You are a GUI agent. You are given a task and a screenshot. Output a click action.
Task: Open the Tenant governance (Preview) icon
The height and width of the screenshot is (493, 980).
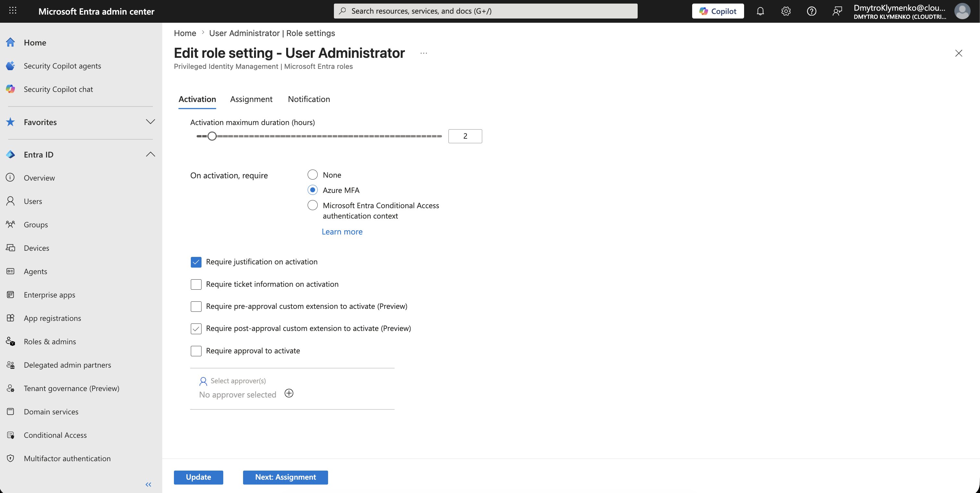10,388
